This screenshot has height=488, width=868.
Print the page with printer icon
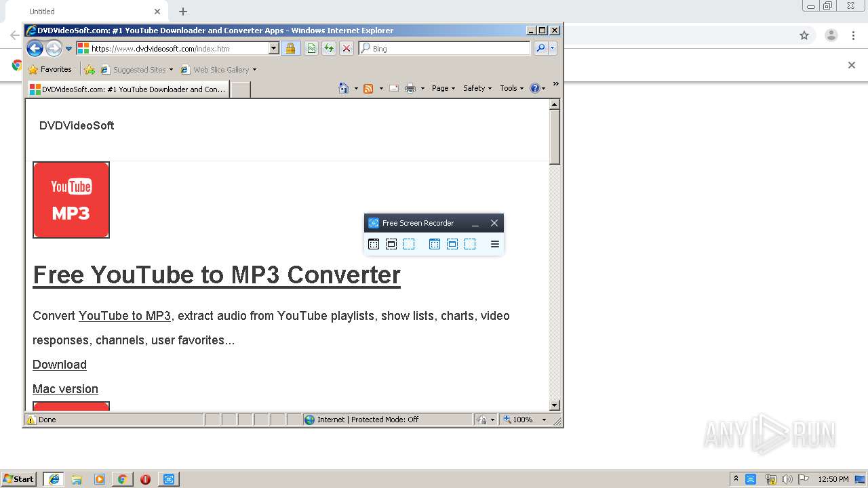click(410, 88)
